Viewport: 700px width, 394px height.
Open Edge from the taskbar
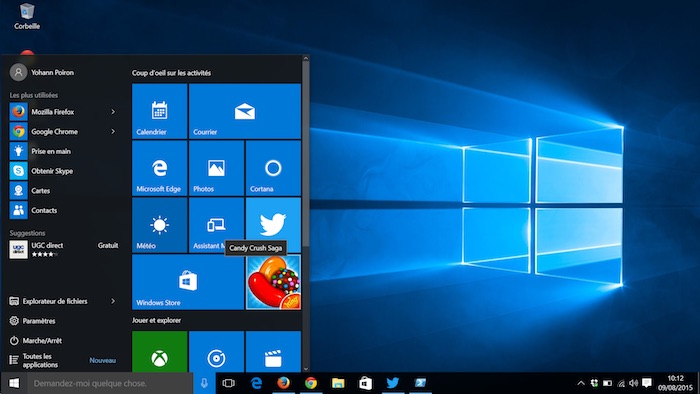coord(256,383)
